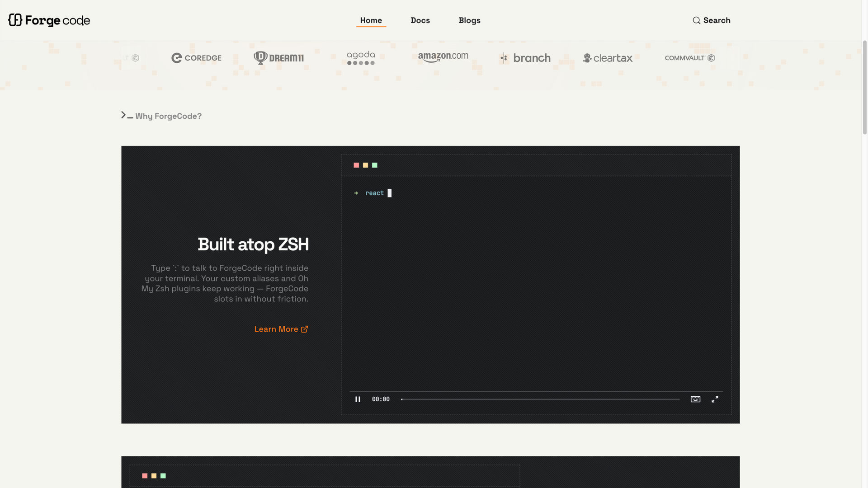This screenshot has width=868, height=488.
Task: Click the ZSH feature description paragraph
Action: click(x=225, y=283)
